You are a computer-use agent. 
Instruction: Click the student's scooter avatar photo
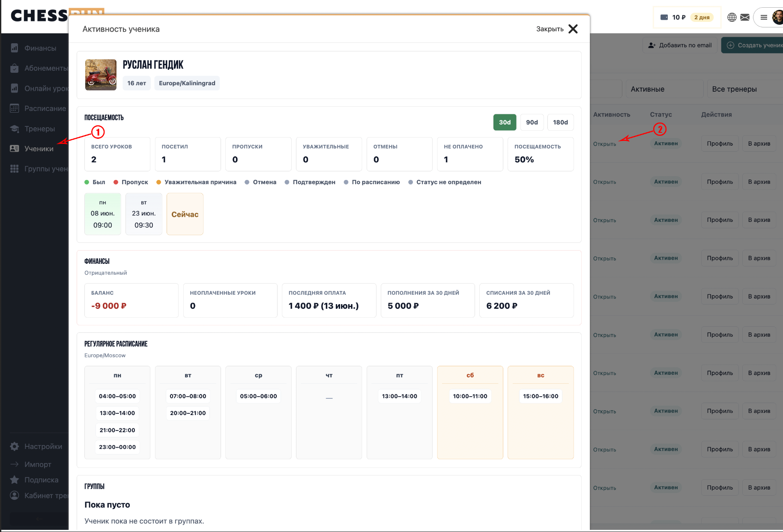tap(101, 75)
